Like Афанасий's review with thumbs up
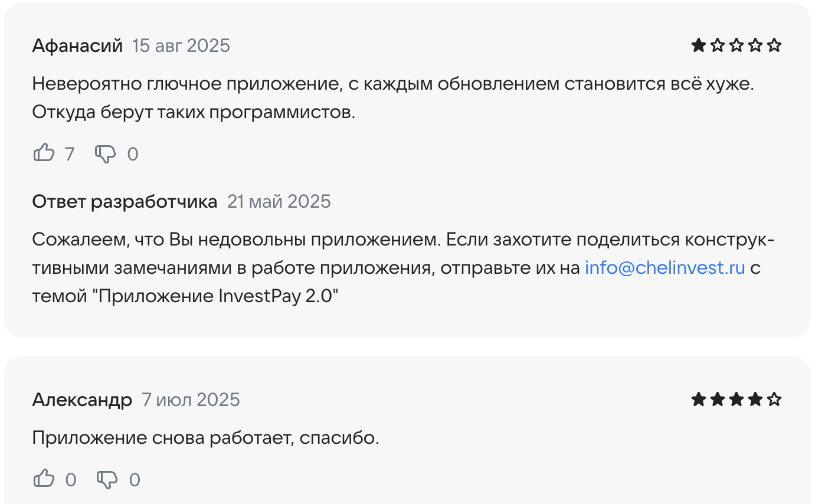 click(x=44, y=154)
